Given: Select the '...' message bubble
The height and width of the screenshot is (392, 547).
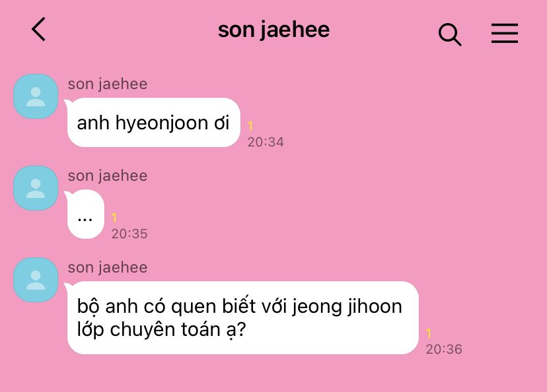Looking at the screenshot, I should (x=85, y=214).
